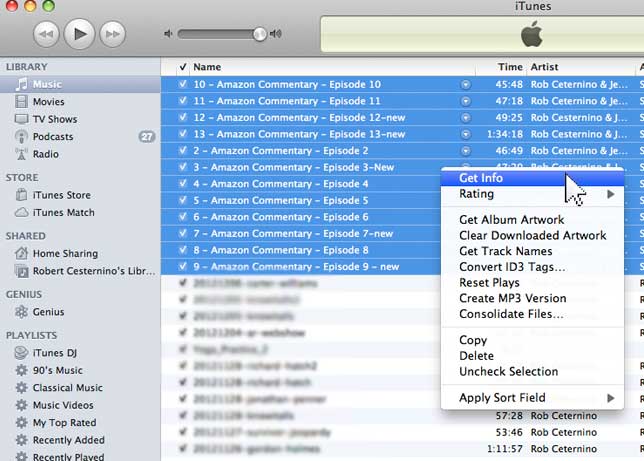
Task: Sort by the Time column header
Action: (501, 67)
